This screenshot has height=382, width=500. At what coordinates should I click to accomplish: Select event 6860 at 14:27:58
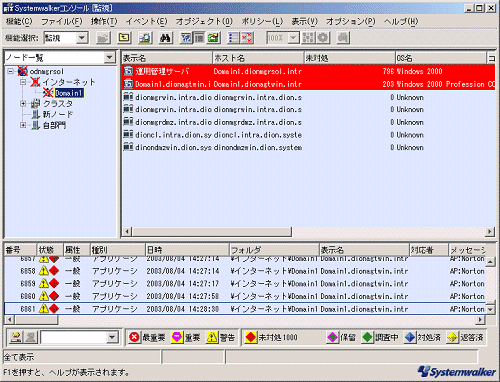tap(245, 296)
